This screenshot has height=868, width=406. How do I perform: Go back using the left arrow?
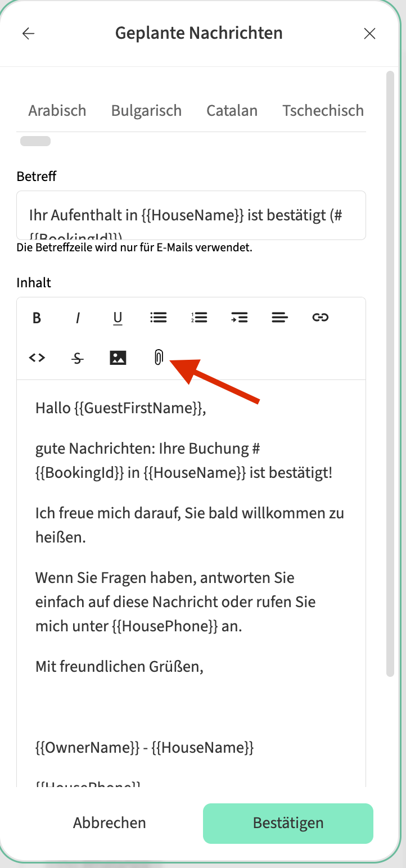tap(28, 34)
